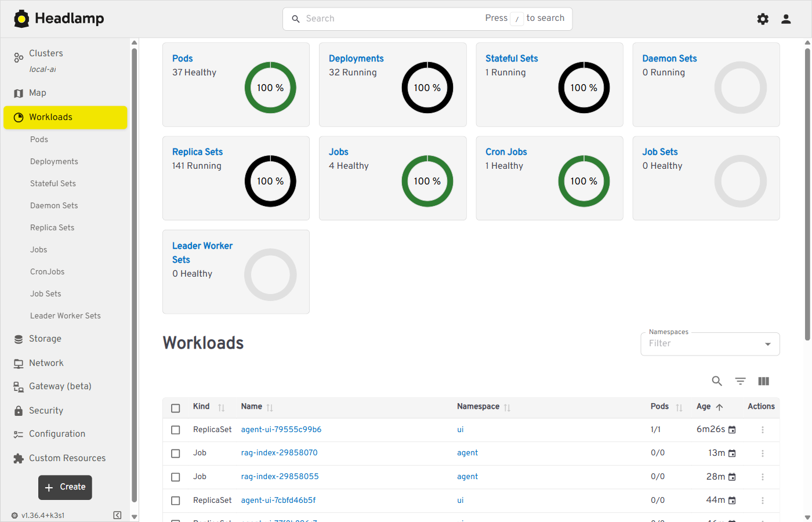This screenshot has height=522, width=812.
Task: Click the Create button
Action: click(65, 487)
